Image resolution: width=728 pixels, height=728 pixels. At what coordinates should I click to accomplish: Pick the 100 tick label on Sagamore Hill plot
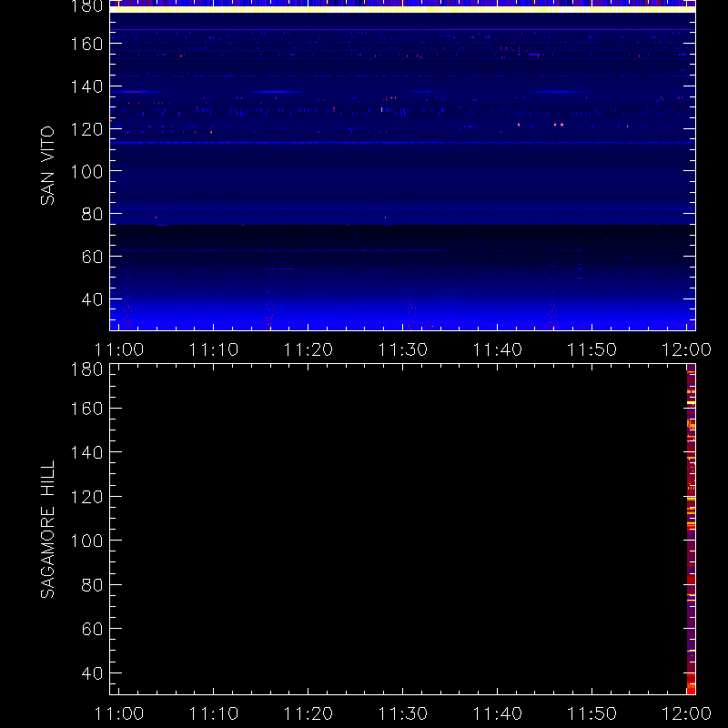coord(86,541)
